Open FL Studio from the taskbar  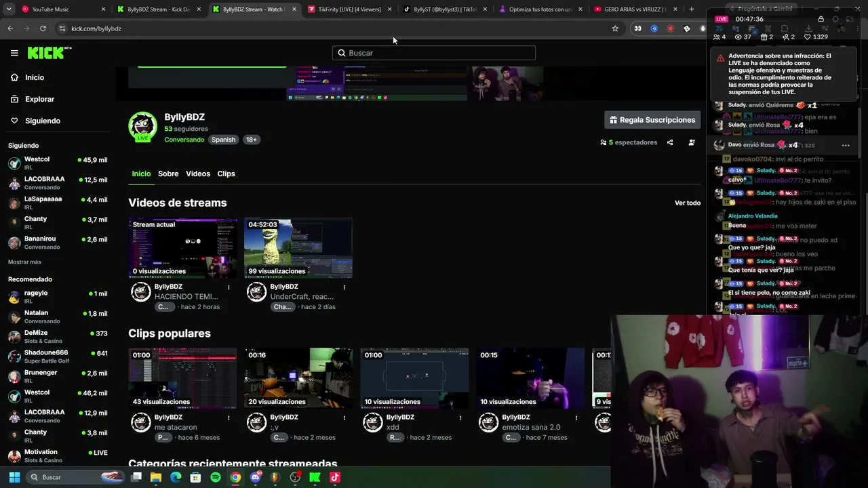(275, 477)
